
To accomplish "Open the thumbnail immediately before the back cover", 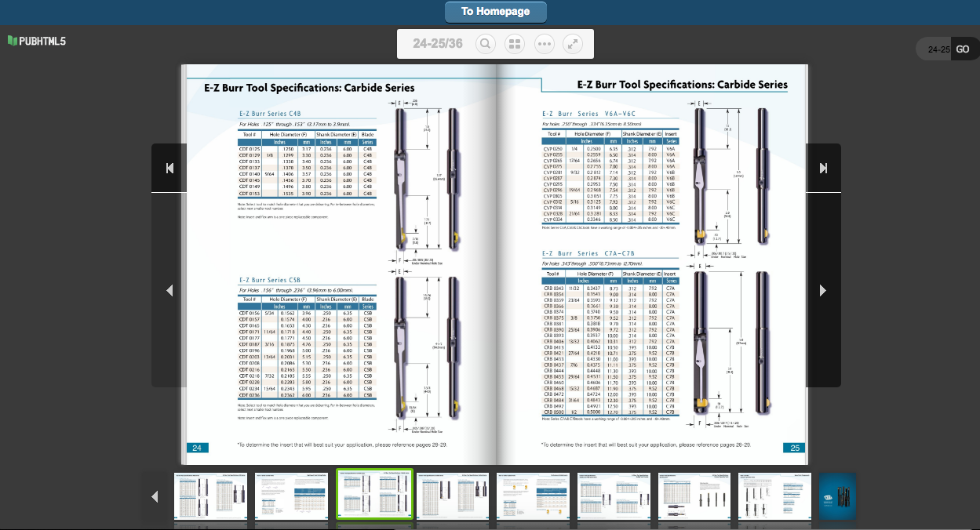I will pyautogui.click(x=774, y=496).
